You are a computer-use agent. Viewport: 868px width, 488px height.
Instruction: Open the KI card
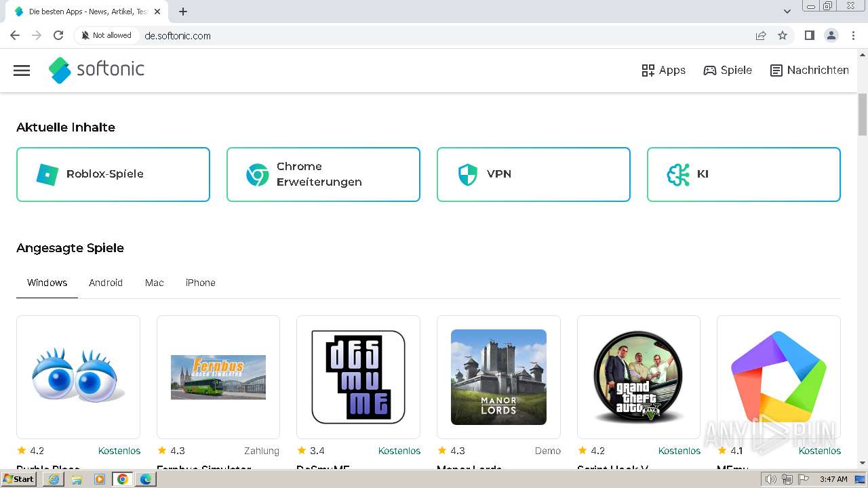pyautogui.click(x=744, y=174)
